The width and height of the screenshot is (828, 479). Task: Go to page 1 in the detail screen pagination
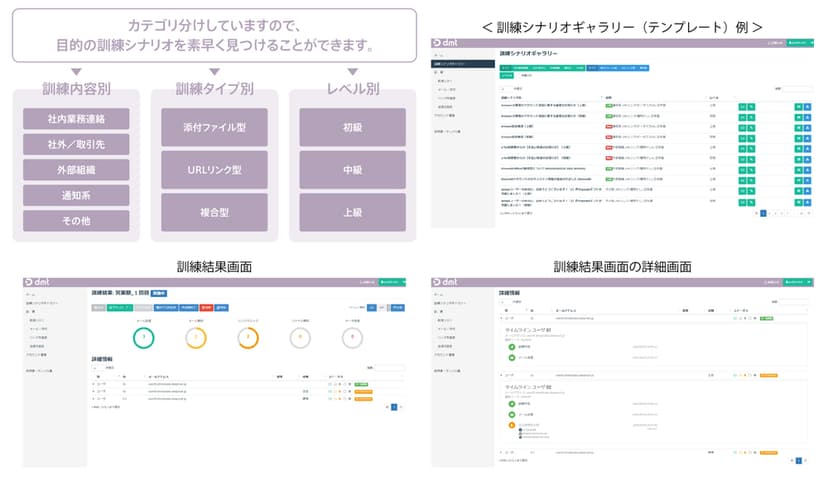pyautogui.click(x=799, y=461)
